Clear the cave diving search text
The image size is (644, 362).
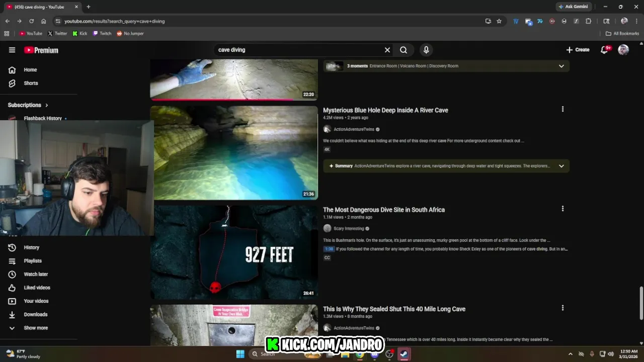(387, 50)
